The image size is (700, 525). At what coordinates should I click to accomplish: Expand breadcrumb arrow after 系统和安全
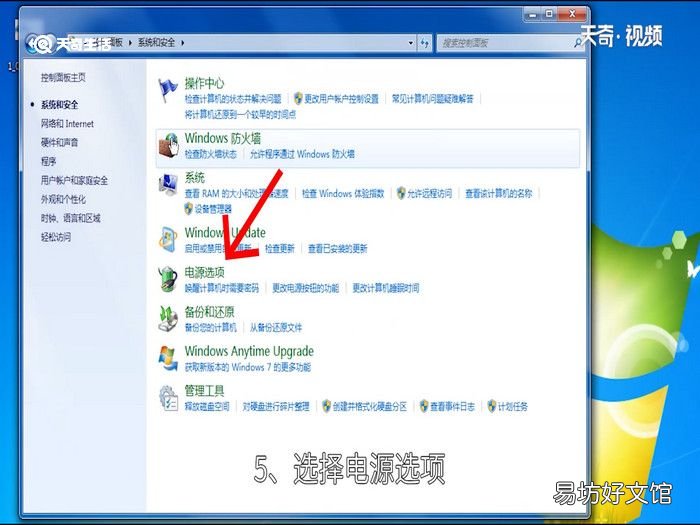click(183, 43)
